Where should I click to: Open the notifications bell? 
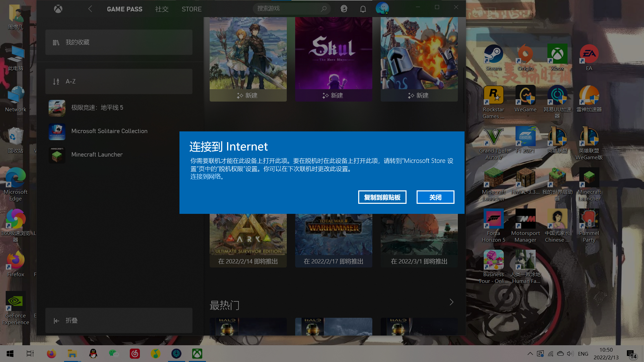[363, 9]
